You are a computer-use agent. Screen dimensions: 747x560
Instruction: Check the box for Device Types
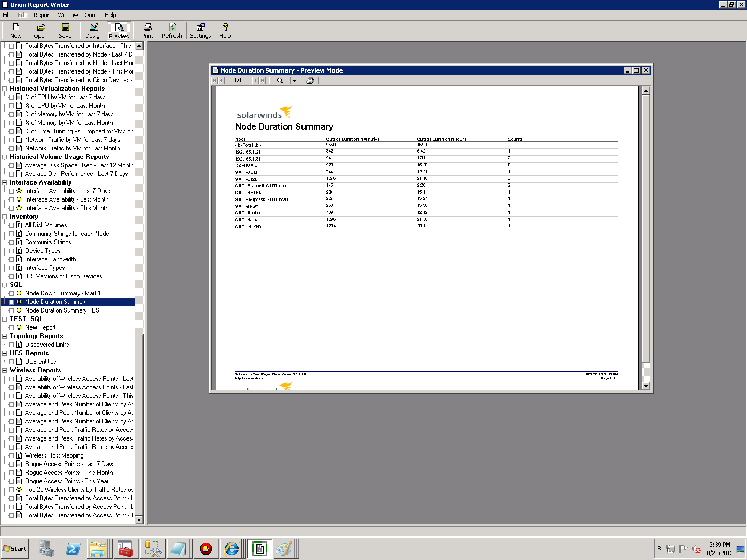click(11, 251)
